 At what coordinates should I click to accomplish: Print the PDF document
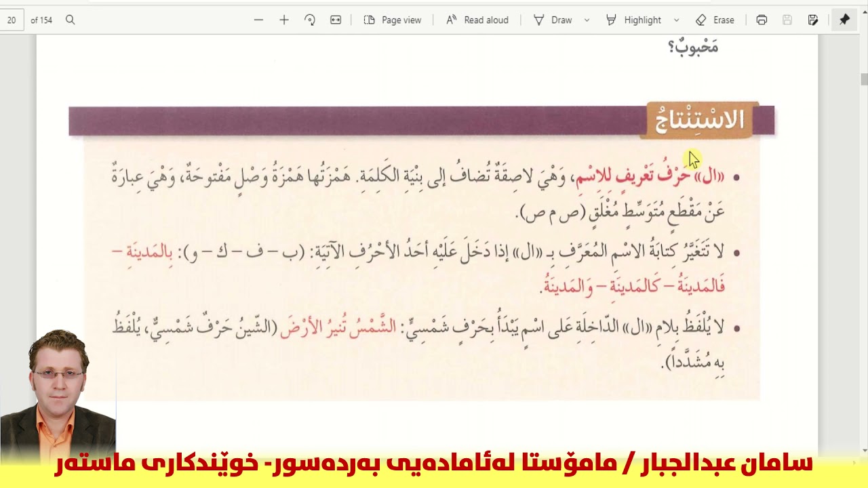[x=762, y=20]
